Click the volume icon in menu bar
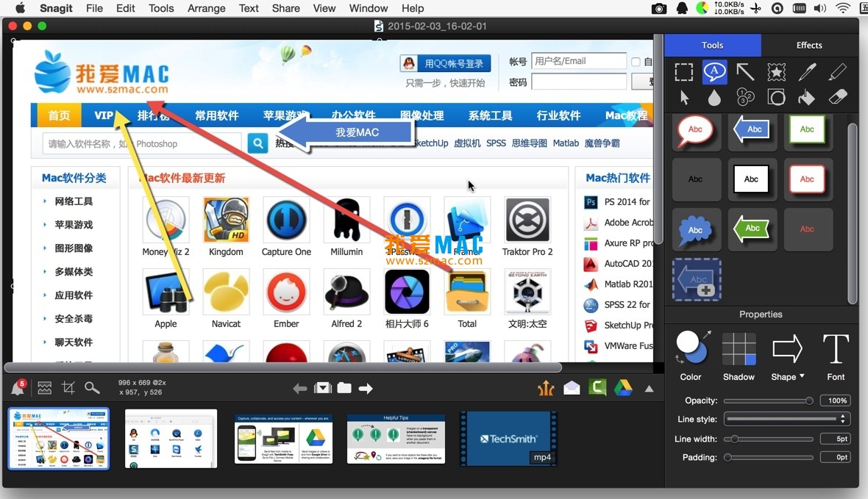The image size is (868, 499). [x=820, y=8]
